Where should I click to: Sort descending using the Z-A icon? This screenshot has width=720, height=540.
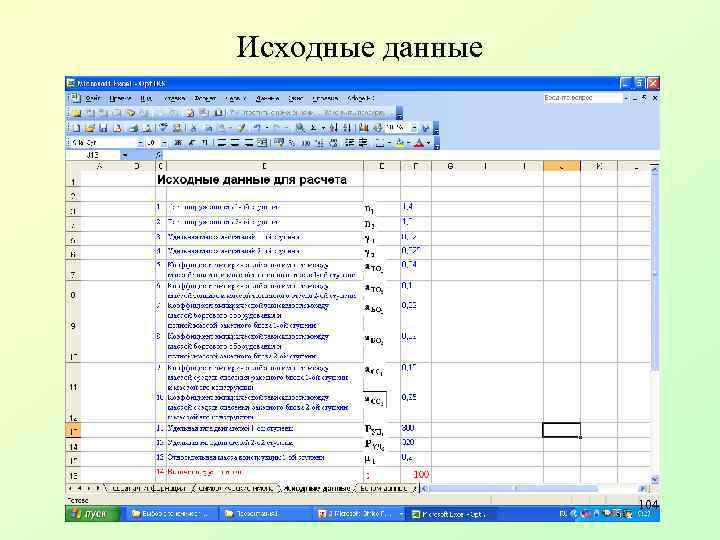pyautogui.click(x=347, y=128)
